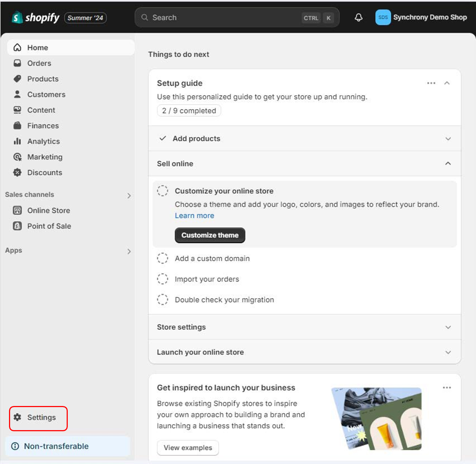
Task: Expand the Add products section
Action: click(x=448, y=139)
